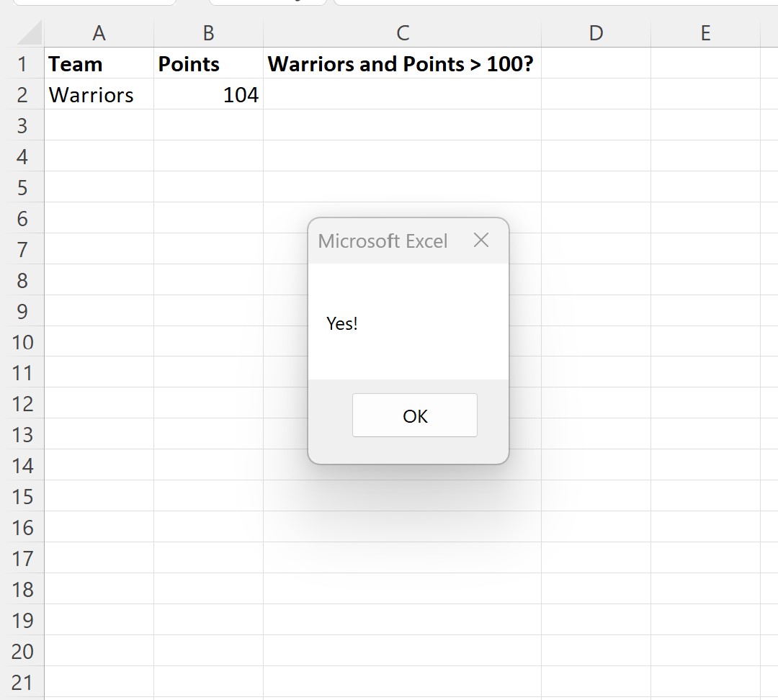This screenshot has width=778, height=700.
Task: Select the cell containing 104
Action: (208, 94)
